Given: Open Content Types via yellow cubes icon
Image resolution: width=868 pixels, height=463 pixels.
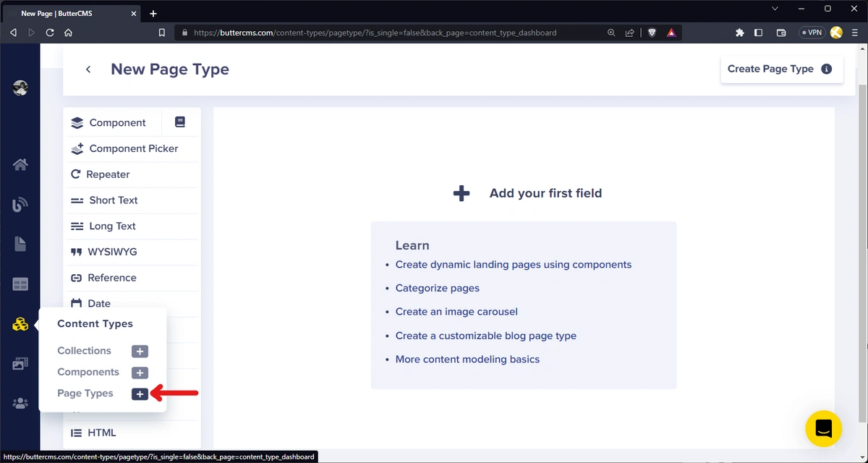Looking at the screenshot, I should [20, 324].
